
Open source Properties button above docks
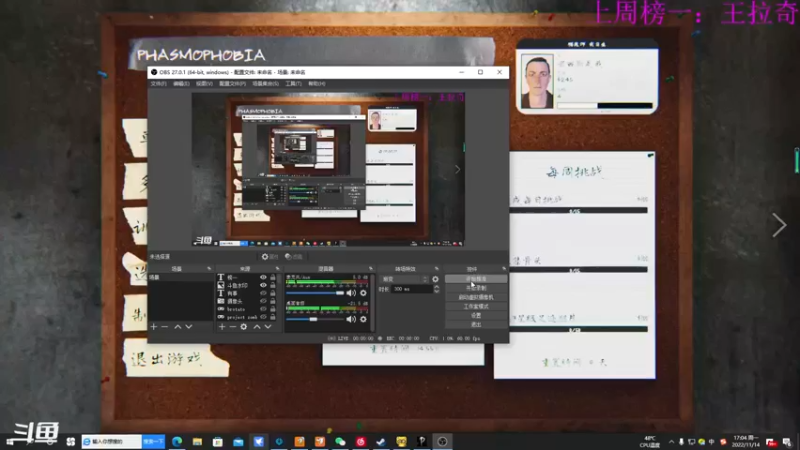[270, 257]
